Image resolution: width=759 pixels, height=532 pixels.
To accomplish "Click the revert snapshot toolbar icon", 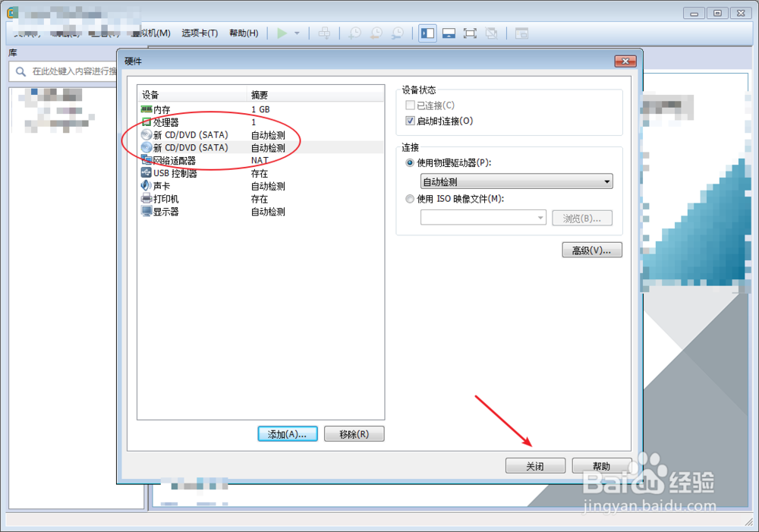I will (x=376, y=33).
